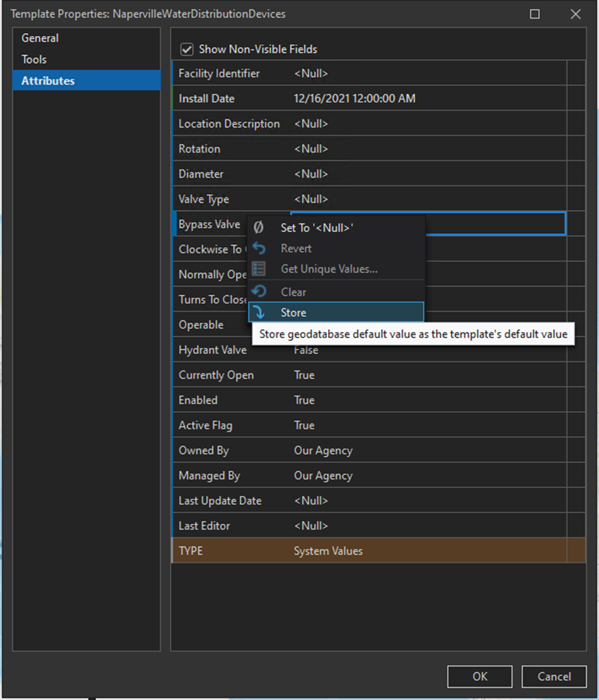
Task: Click the OK button
Action: click(479, 676)
